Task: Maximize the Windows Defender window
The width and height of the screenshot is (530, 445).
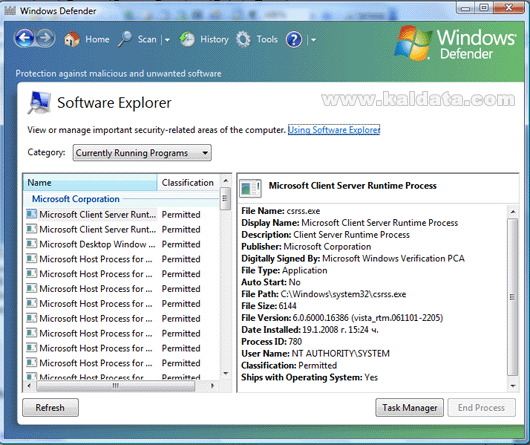Action: [484, 8]
